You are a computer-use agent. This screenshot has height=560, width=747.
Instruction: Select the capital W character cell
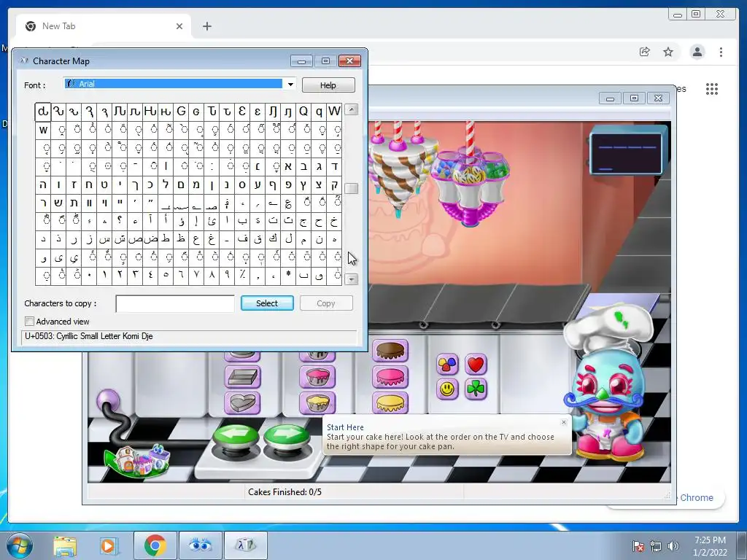tap(334, 112)
